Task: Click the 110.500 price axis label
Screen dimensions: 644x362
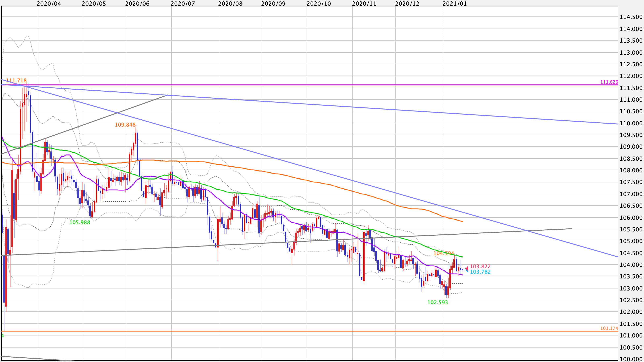Action: click(x=631, y=111)
